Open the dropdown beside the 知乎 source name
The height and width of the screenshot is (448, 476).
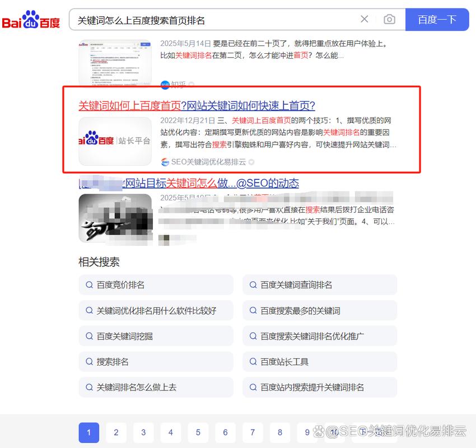(191, 85)
